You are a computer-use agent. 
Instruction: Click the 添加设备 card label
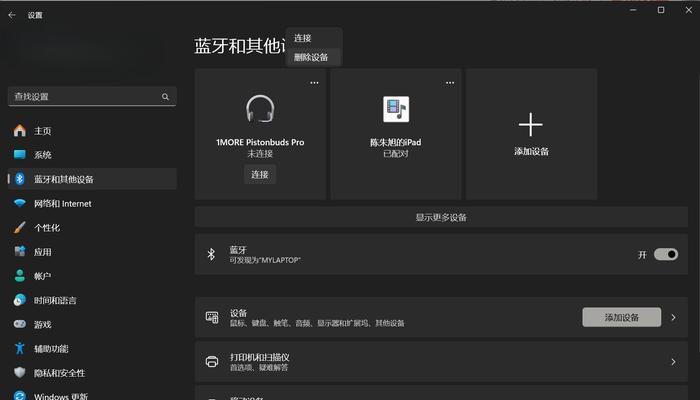[531, 151]
